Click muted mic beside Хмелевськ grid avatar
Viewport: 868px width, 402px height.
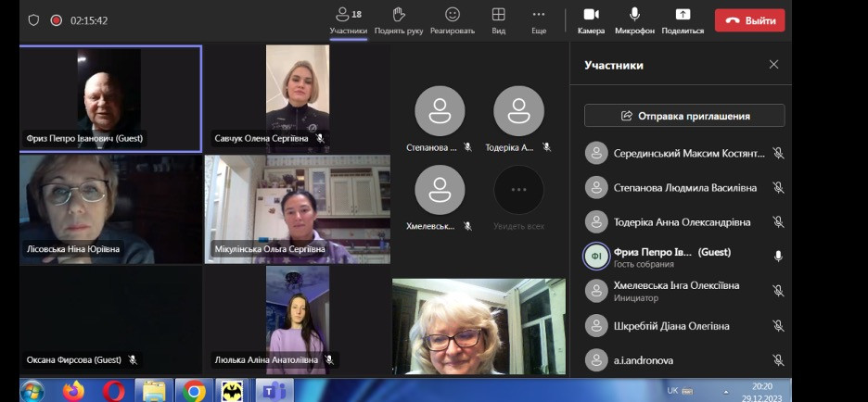pyautogui.click(x=467, y=226)
